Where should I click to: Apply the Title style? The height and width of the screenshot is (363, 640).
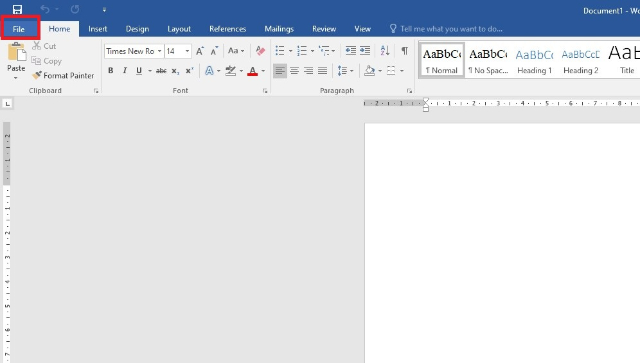click(x=623, y=60)
